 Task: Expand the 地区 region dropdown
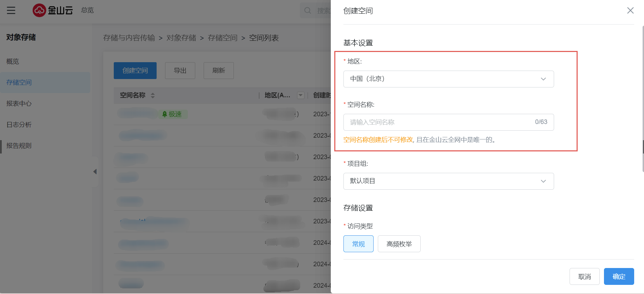(x=449, y=79)
